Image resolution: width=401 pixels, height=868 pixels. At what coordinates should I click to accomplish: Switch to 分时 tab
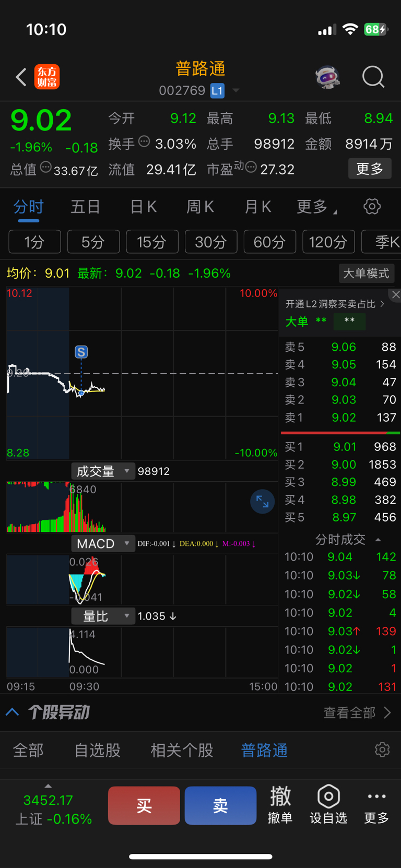coord(29,208)
